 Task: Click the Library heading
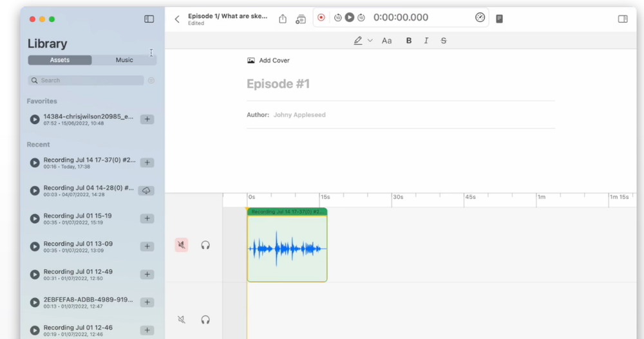click(47, 44)
